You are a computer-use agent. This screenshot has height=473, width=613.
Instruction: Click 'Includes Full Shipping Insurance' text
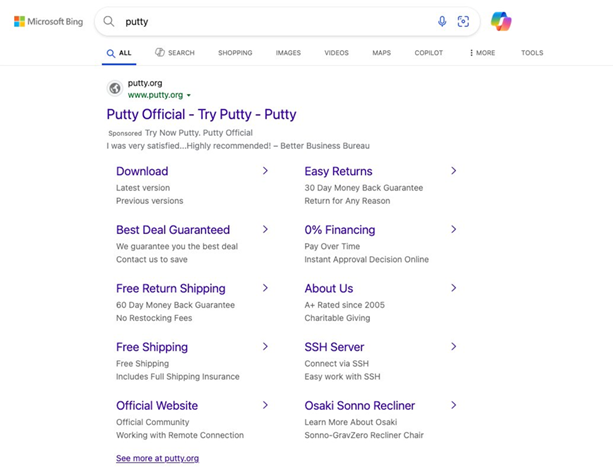177,377
